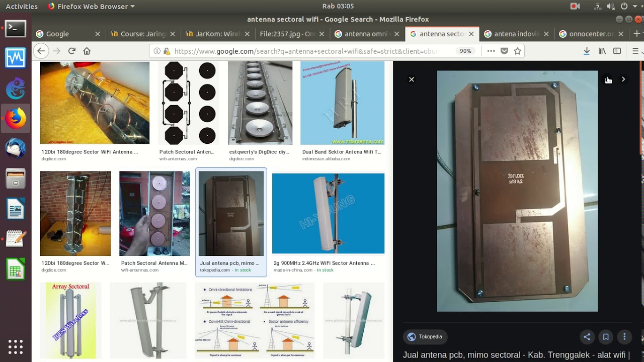Open the Dual Band Sektor Antena Wifi result link
644x362 pixels.
coord(342,152)
